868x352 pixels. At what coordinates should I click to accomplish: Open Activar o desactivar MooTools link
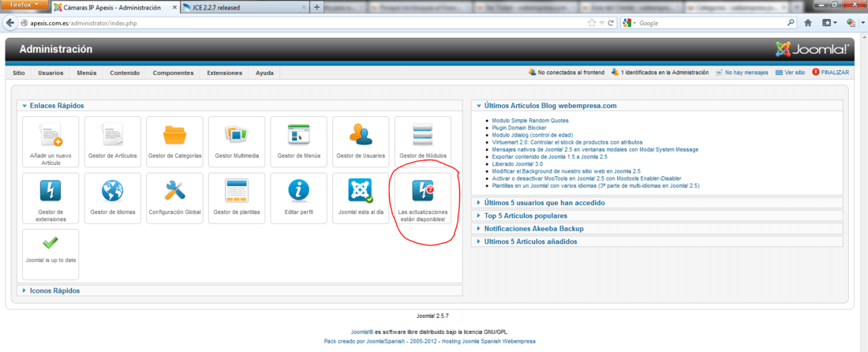(x=586, y=178)
